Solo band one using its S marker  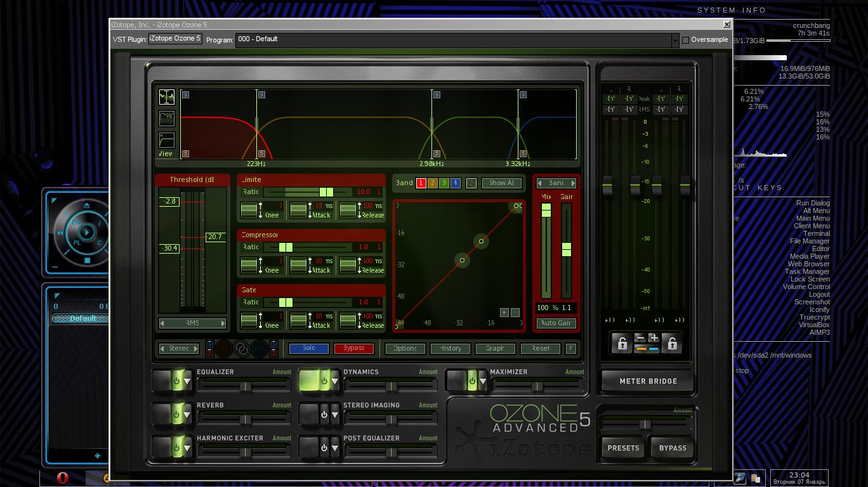point(185,94)
